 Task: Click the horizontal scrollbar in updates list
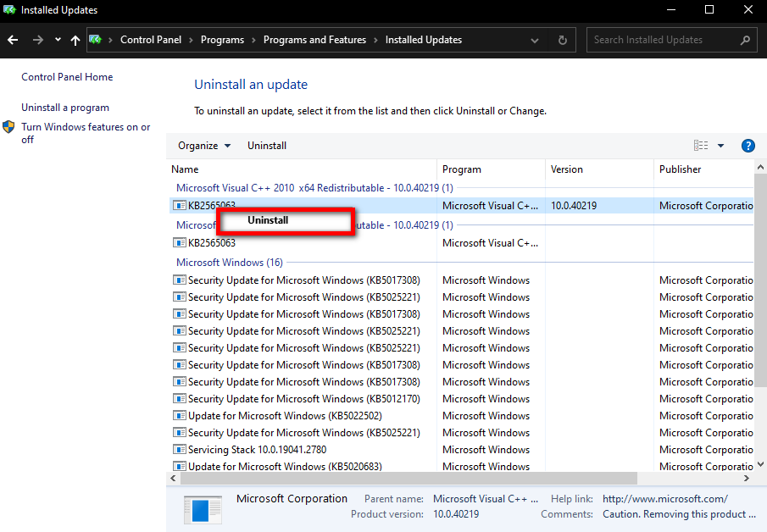pyautogui.click(x=409, y=479)
